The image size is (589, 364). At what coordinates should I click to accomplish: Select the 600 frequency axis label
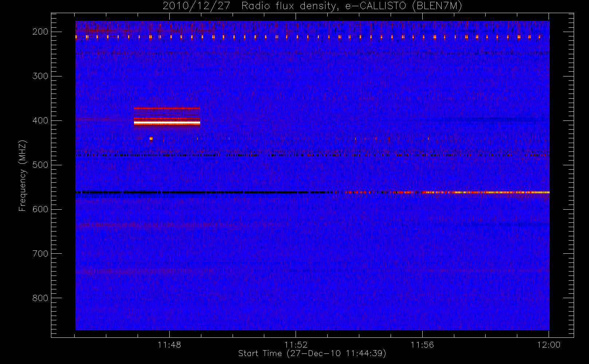pos(40,209)
